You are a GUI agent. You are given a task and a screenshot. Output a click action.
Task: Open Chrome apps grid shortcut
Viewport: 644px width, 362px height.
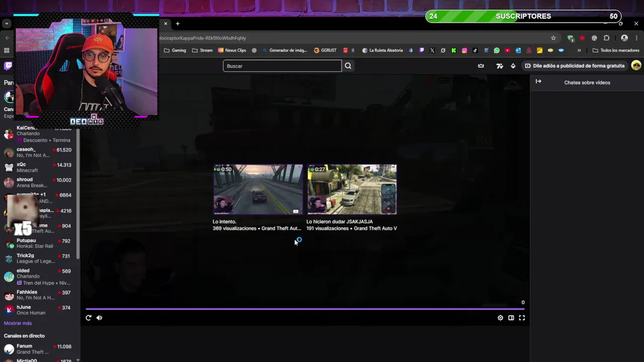(7, 50)
